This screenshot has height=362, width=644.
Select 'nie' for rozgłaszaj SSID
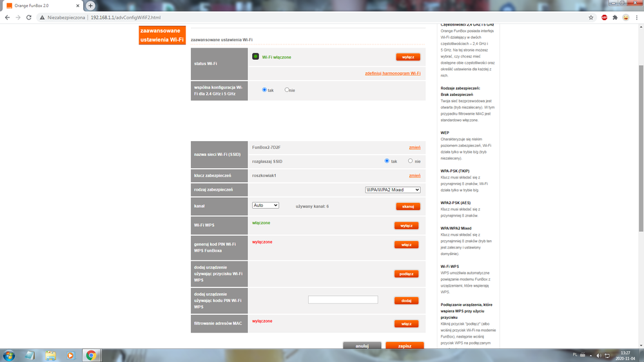coord(410,161)
